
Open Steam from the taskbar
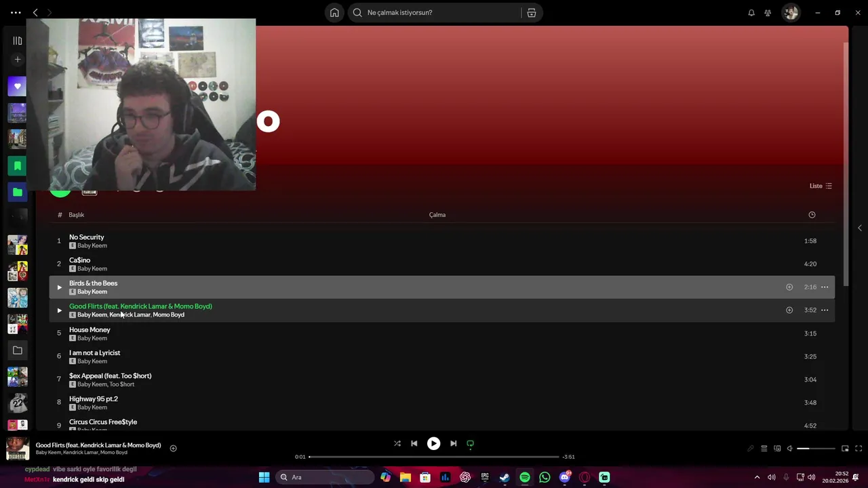tap(505, 477)
